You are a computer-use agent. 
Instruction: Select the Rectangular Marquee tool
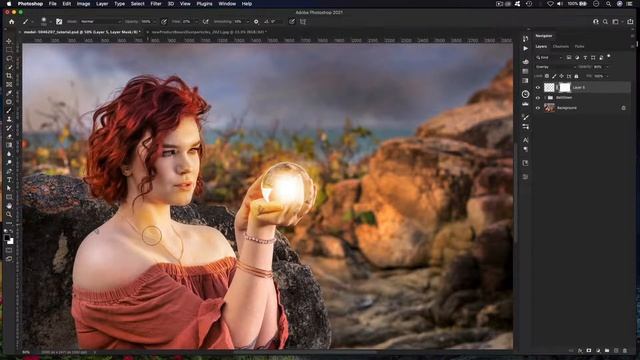coord(9,50)
